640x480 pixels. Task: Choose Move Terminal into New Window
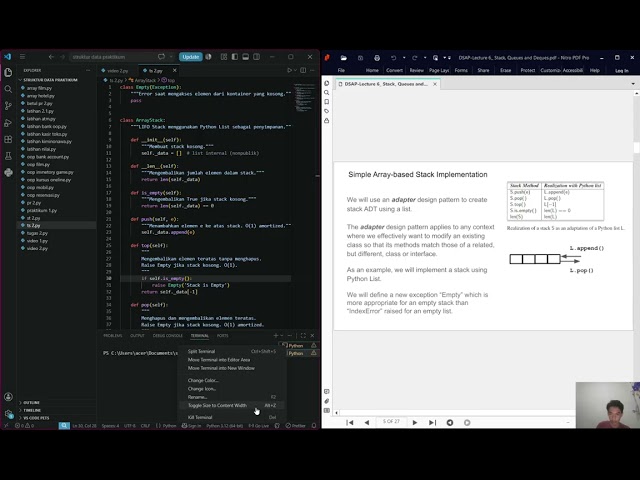(x=232, y=368)
